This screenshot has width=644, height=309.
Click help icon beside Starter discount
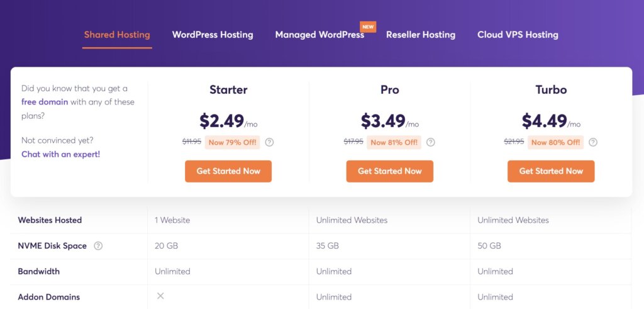coord(269,142)
